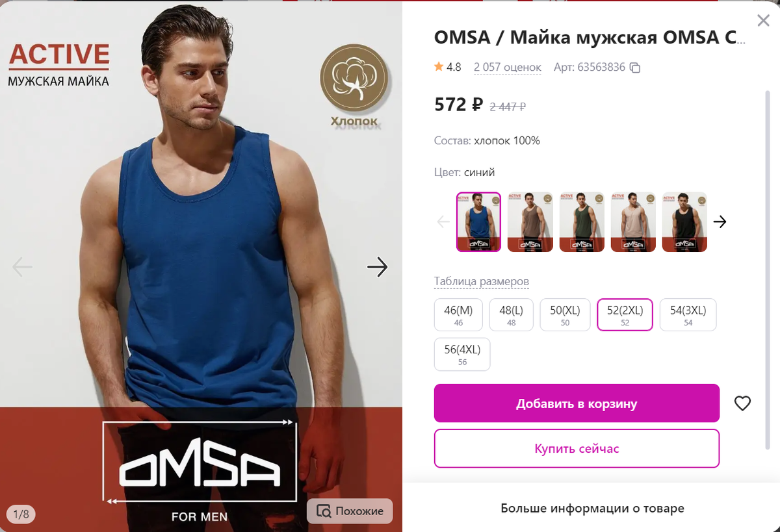
Task: Click the popup vertical scrollbar
Action: (x=768, y=270)
